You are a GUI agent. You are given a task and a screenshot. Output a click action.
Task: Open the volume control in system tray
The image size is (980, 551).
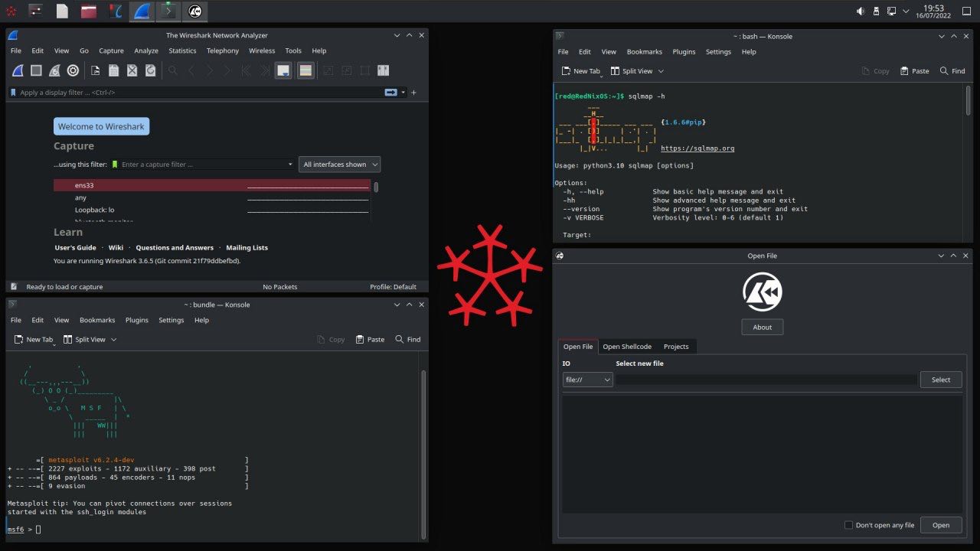[861, 11]
